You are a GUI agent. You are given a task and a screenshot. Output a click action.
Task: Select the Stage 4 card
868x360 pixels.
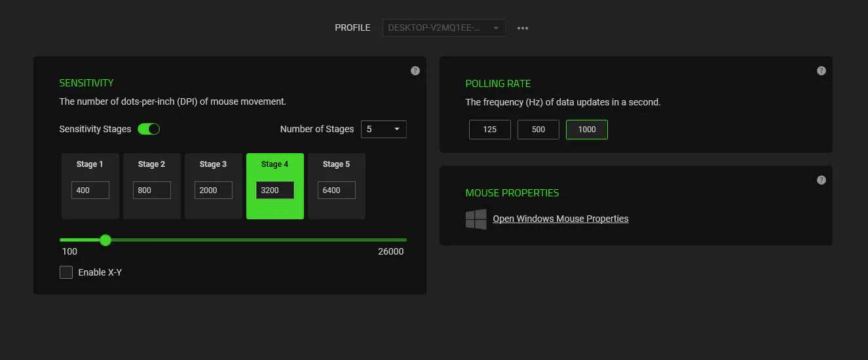pos(275,186)
